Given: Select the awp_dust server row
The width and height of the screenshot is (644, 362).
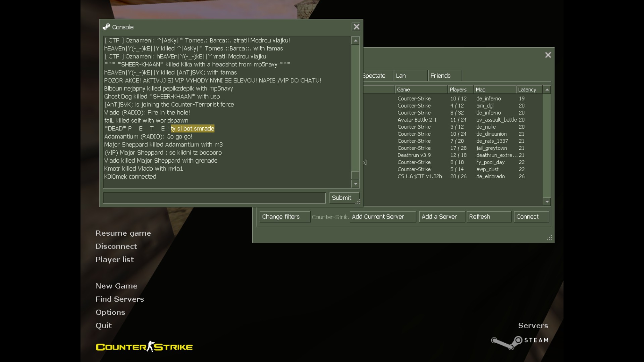Looking at the screenshot, I should coord(453,169).
